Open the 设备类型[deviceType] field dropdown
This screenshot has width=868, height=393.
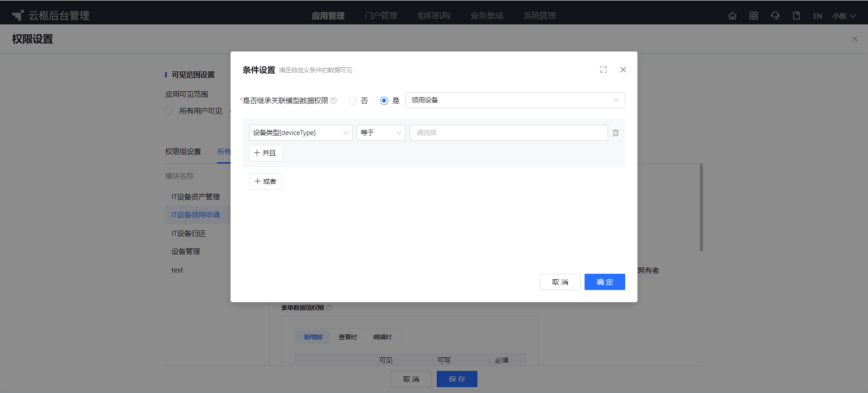coord(301,133)
